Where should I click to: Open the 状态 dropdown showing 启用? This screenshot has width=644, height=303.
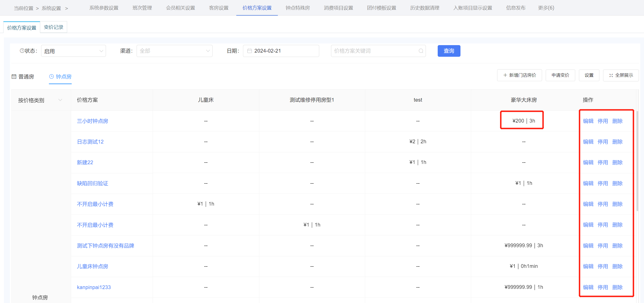tap(73, 51)
